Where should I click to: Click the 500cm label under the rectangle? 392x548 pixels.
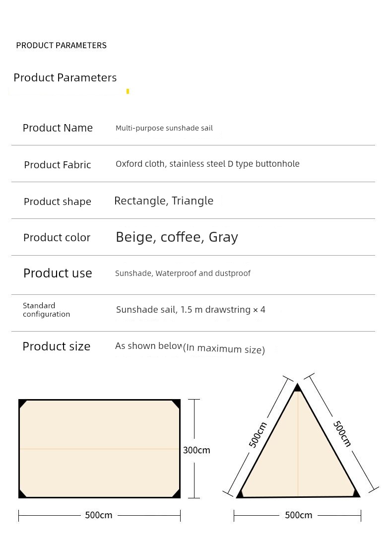coord(99,515)
